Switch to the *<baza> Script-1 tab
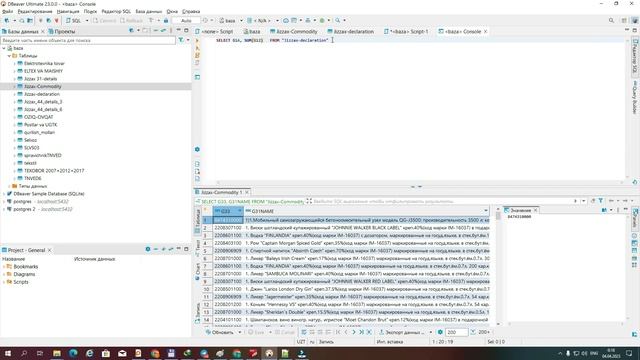640x360 pixels. click(x=406, y=31)
